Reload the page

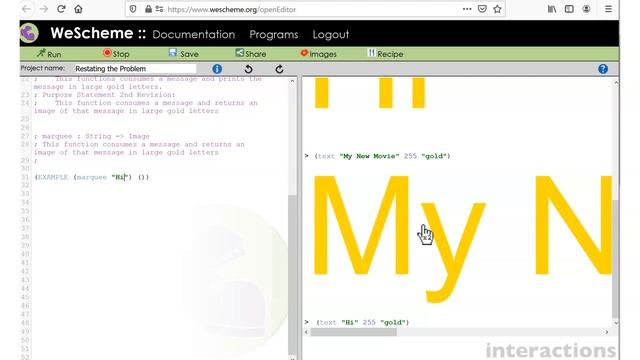click(61, 9)
